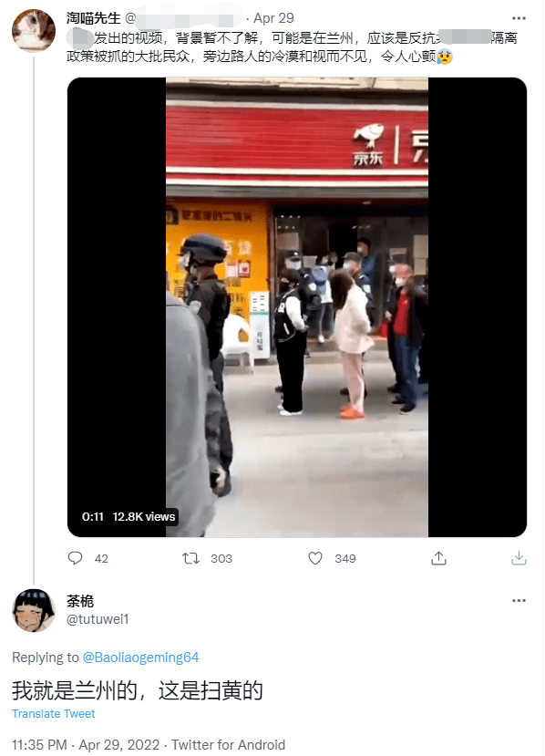Open the 茶桅 display name
The image size is (545, 756).
(x=80, y=601)
